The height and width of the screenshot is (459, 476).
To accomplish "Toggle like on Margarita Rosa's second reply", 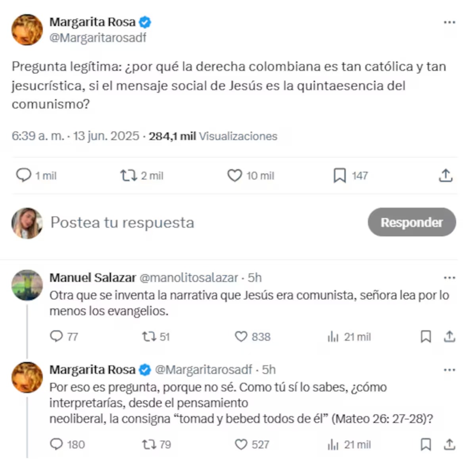I will coord(241,444).
